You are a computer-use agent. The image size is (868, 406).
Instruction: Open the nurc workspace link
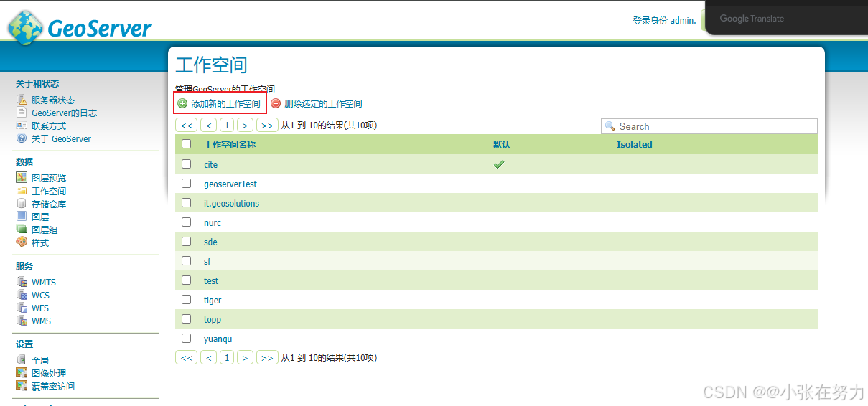[213, 223]
